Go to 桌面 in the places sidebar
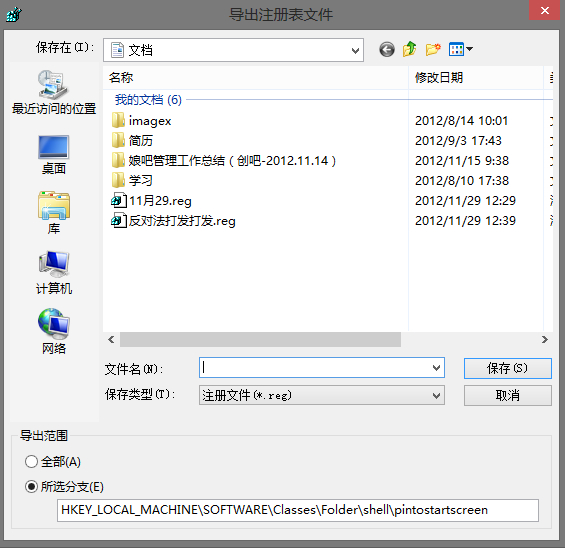 coord(54,155)
